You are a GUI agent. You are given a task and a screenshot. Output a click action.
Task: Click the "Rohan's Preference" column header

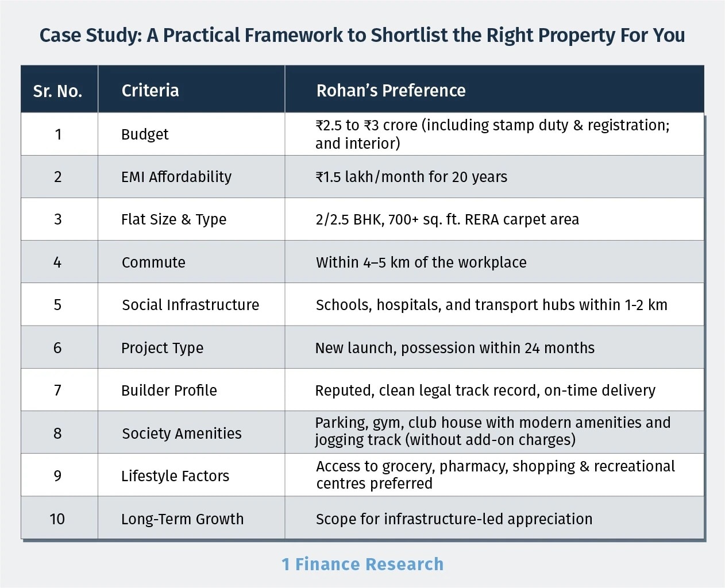[x=391, y=90]
